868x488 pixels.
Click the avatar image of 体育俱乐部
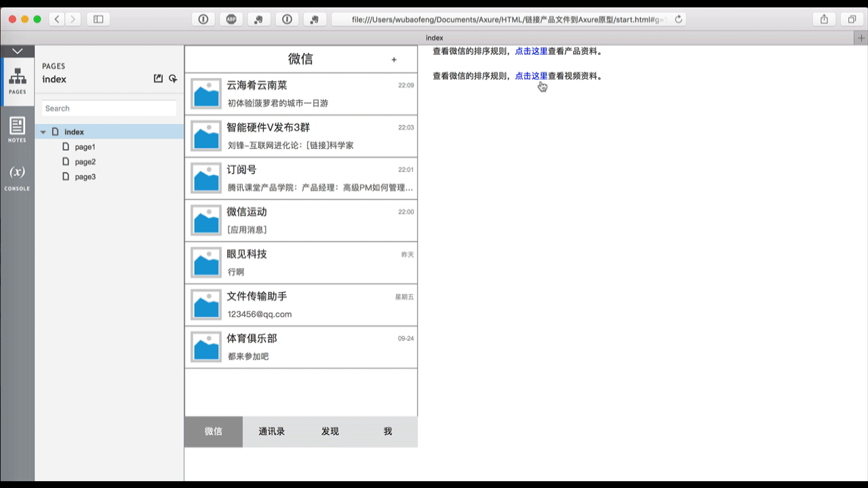(x=205, y=347)
